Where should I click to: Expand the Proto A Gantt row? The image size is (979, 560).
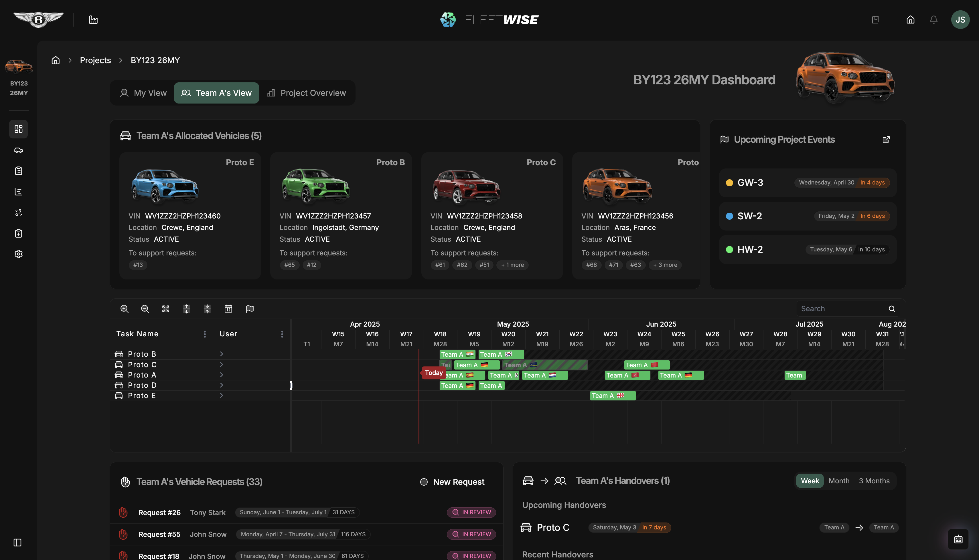pyautogui.click(x=222, y=375)
